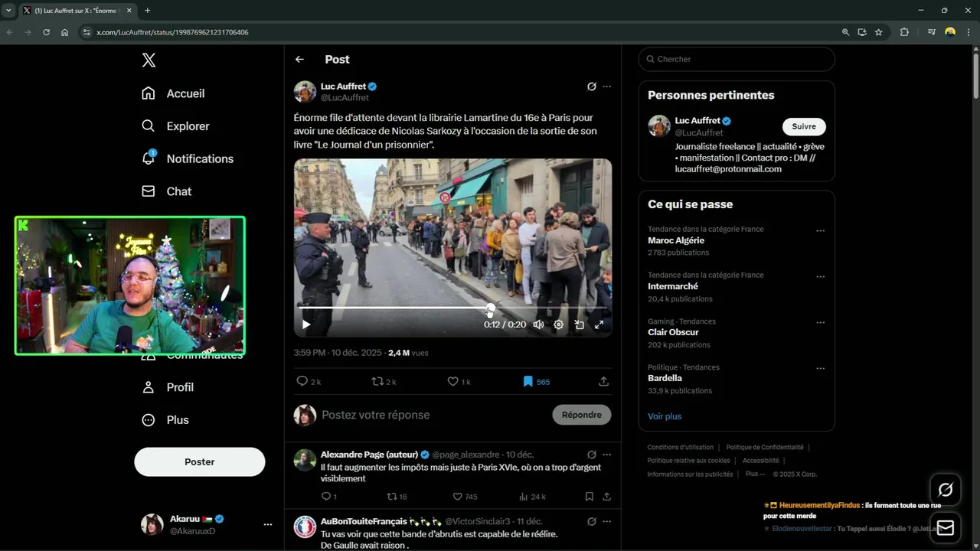Repost Alexandre Page reply showing 16

397,497
